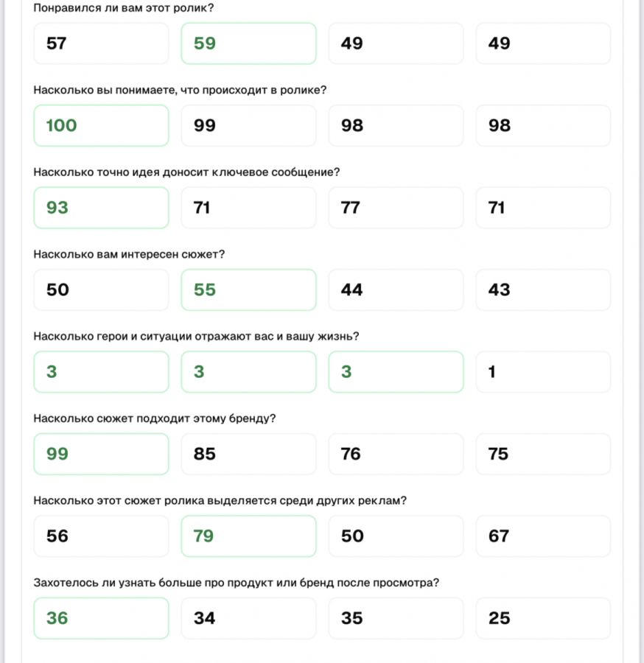Select the highlighted 79 ad distinctiveness score
This screenshot has width=644, height=663.
pos(248,536)
